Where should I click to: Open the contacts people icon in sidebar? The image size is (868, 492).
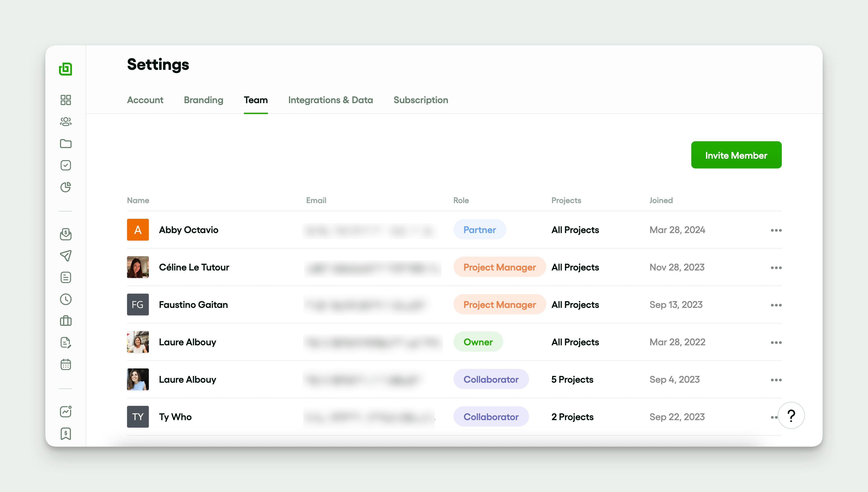[x=66, y=122]
